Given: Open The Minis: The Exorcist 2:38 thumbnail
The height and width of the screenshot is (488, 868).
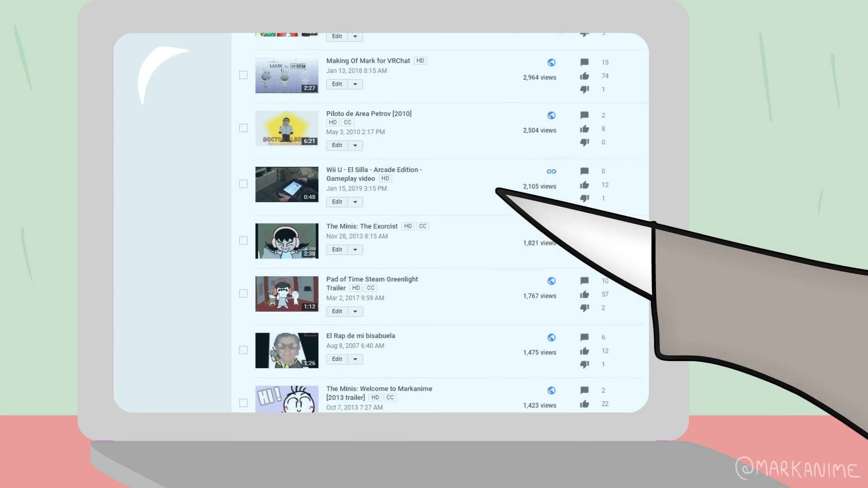Looking at the screenshot, I should pyautogui.click(x=287, y=241).
